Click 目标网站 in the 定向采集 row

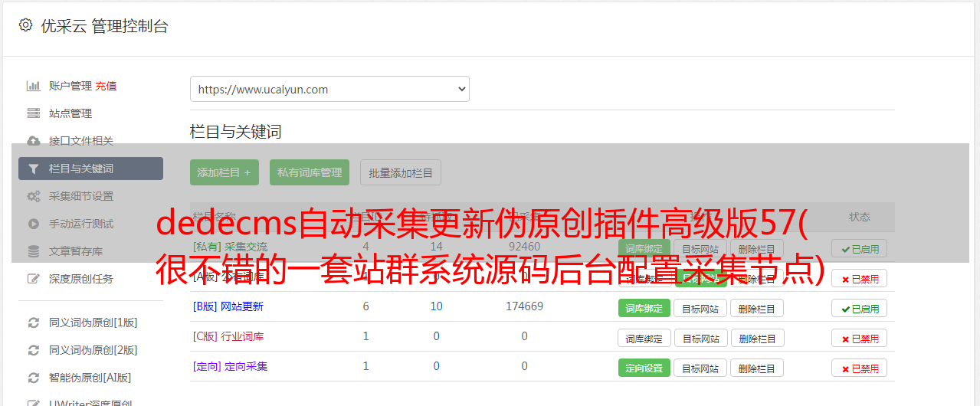[x=700, y=368]
